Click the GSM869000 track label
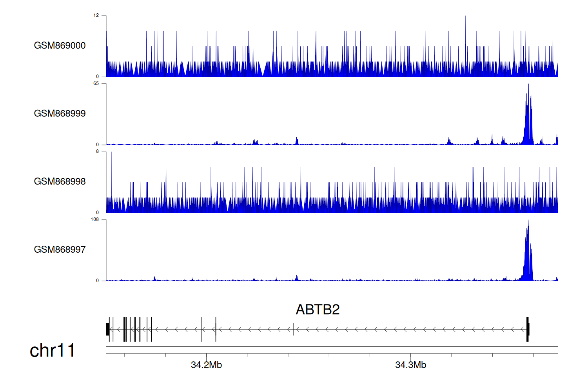 60,45
